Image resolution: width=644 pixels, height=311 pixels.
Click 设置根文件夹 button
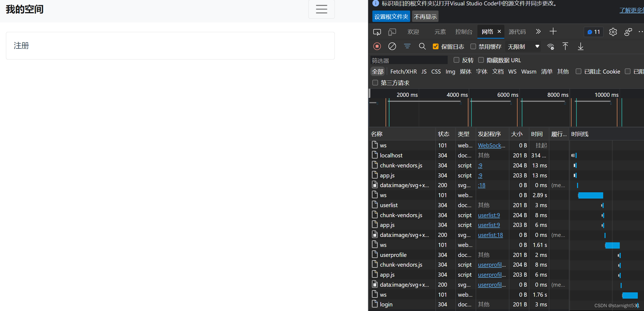tap(391, 16)
